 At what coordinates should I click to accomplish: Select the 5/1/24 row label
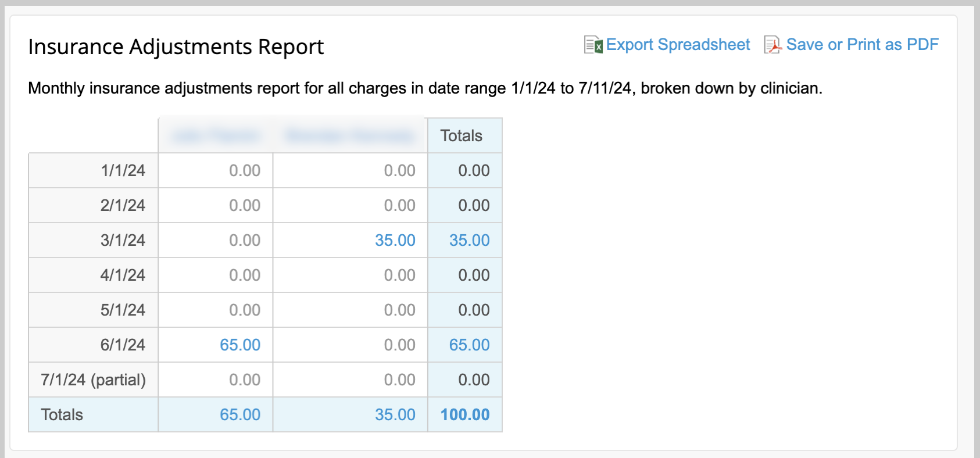[x=123, y=310]
